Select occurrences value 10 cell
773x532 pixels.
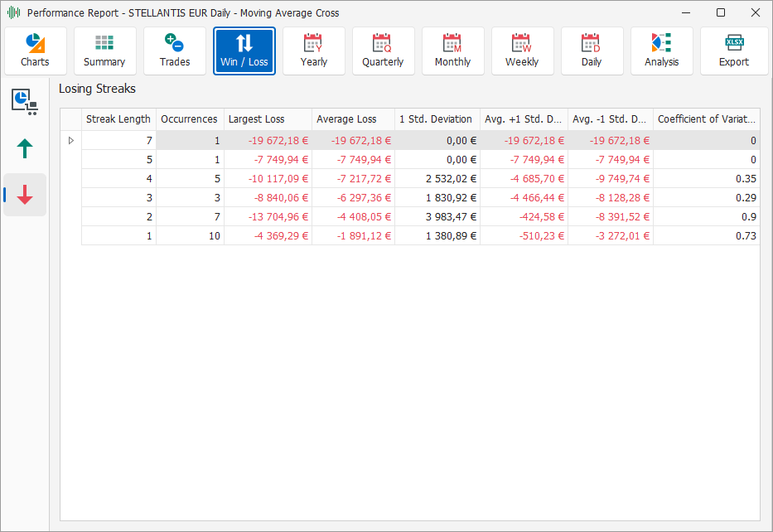(190, 235)
